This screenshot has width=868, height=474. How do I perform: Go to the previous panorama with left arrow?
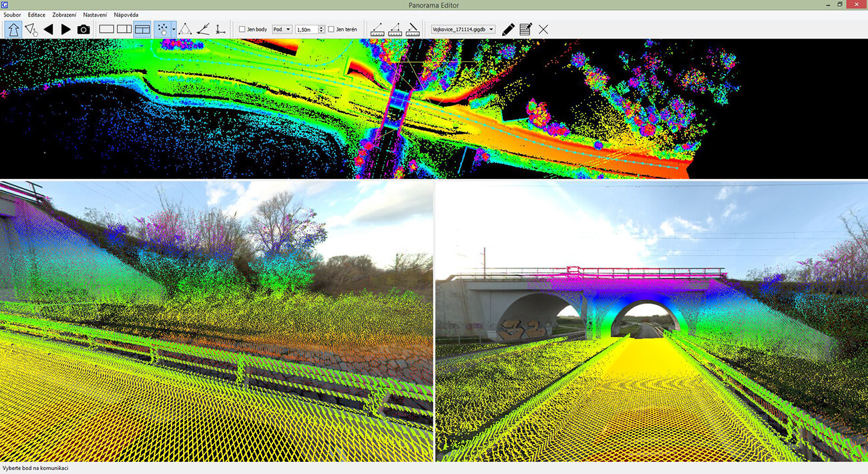coord(48,29)
